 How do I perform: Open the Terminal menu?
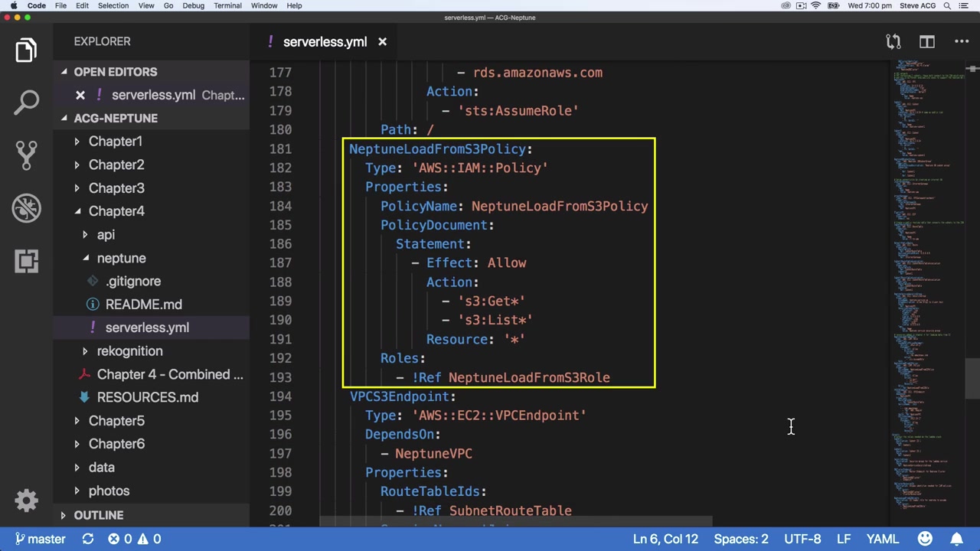pyautogui.click(x=227, y=5)
